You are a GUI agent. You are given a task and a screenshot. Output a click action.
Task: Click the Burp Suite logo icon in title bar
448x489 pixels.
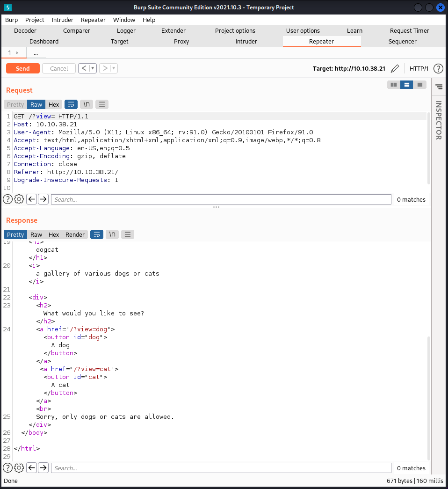click(8, 7)
